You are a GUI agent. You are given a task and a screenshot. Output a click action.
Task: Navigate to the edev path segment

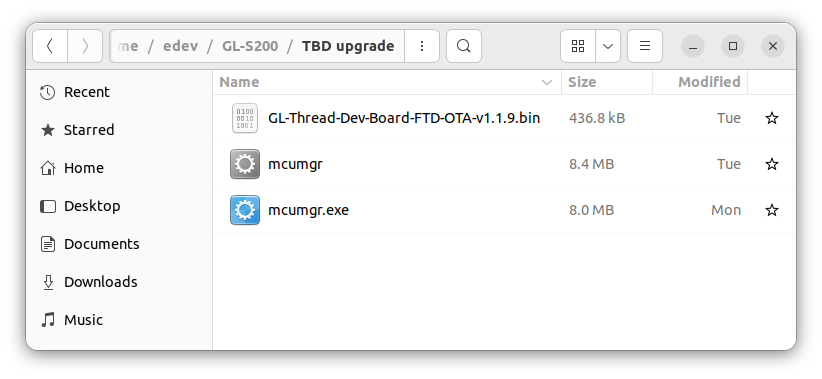(x=180, y=46)
